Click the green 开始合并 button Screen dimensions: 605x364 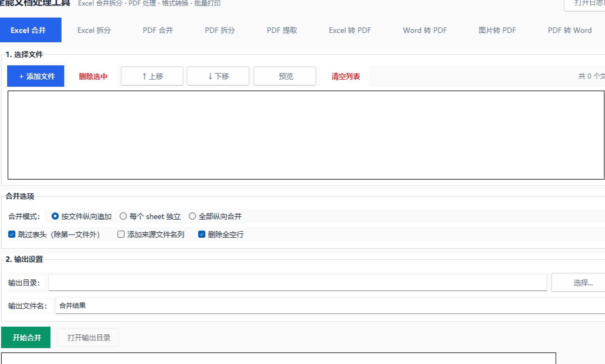pyautogui.click(x=26, y=337)
